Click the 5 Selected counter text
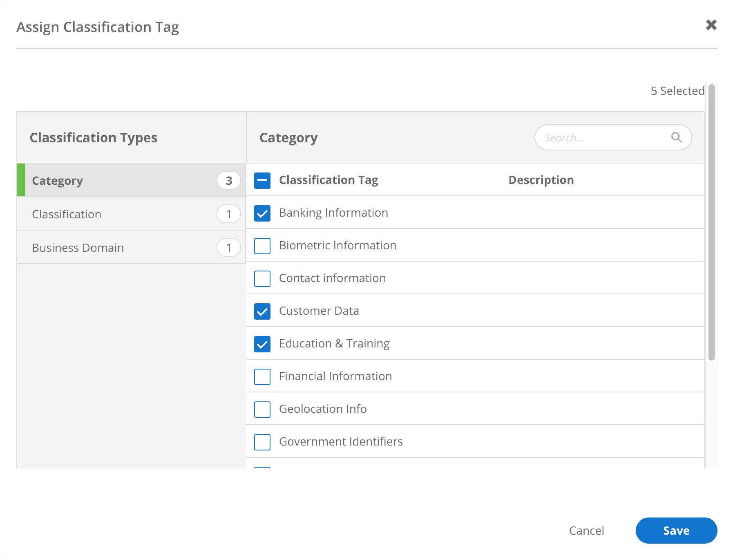733x560 pixels. coord(677,91)
